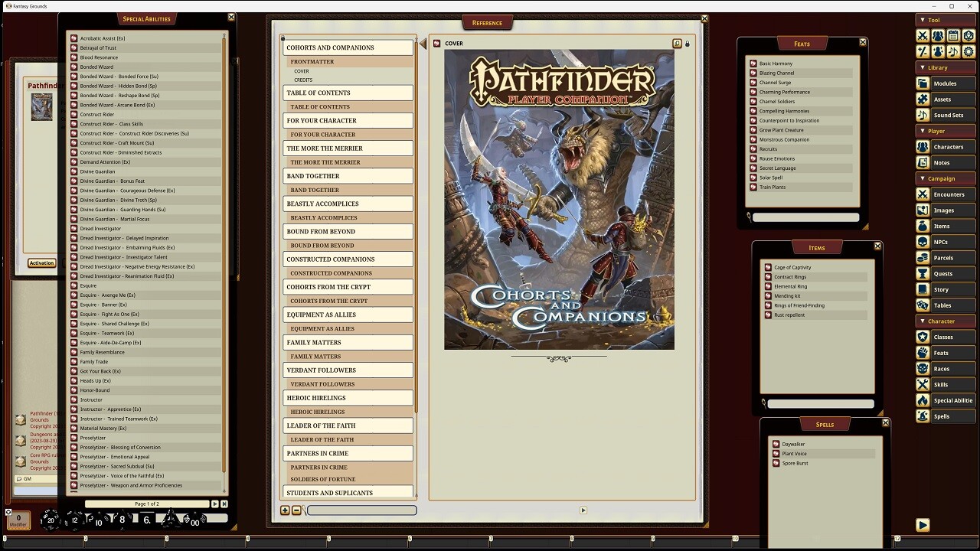Viewport: 980px width, 551px height.
Task: Open the Sound Sets icon
Action: point(922,115)
